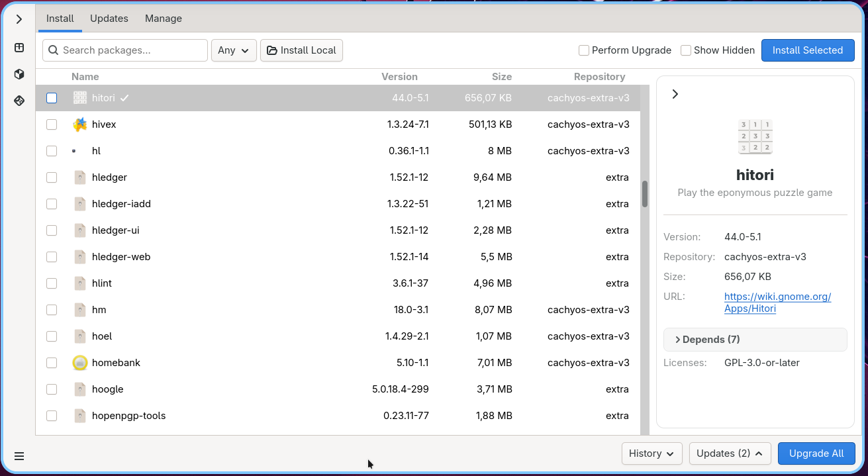Collapse details pane with chevron arrow
The image size is (868, 476).
[x=675, y=94]
